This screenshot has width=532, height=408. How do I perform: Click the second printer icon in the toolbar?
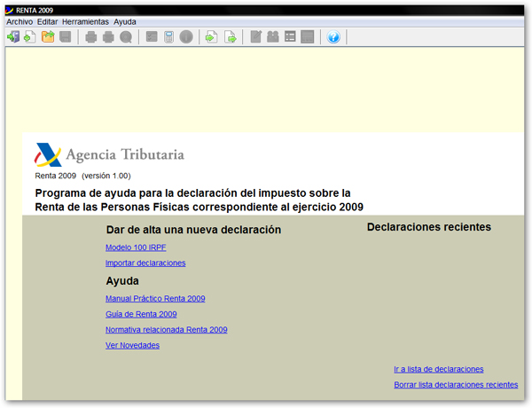pos(108,36)
